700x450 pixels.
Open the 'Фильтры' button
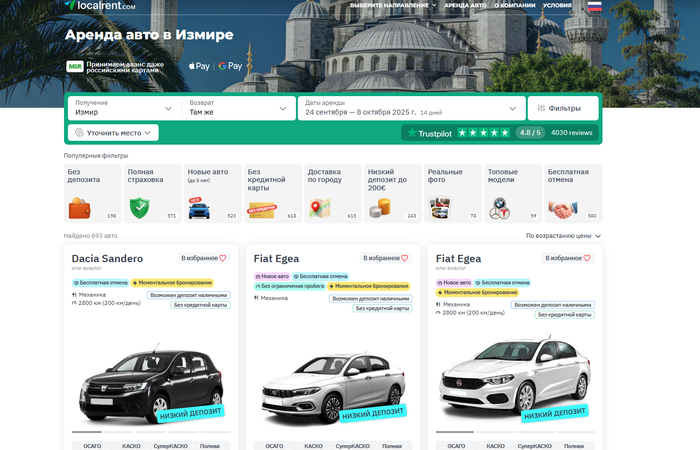(x=563, y=108)
